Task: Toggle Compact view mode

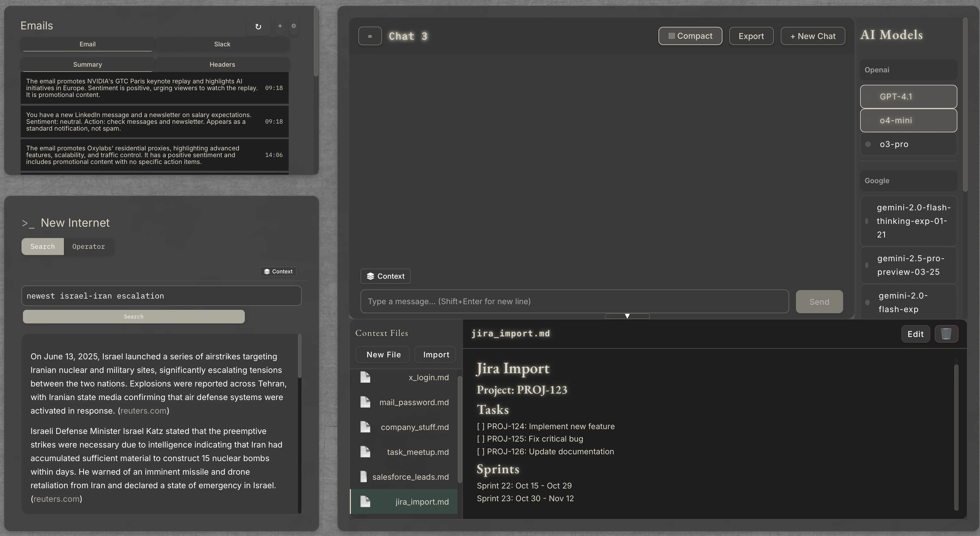Action: pos(690,36)
